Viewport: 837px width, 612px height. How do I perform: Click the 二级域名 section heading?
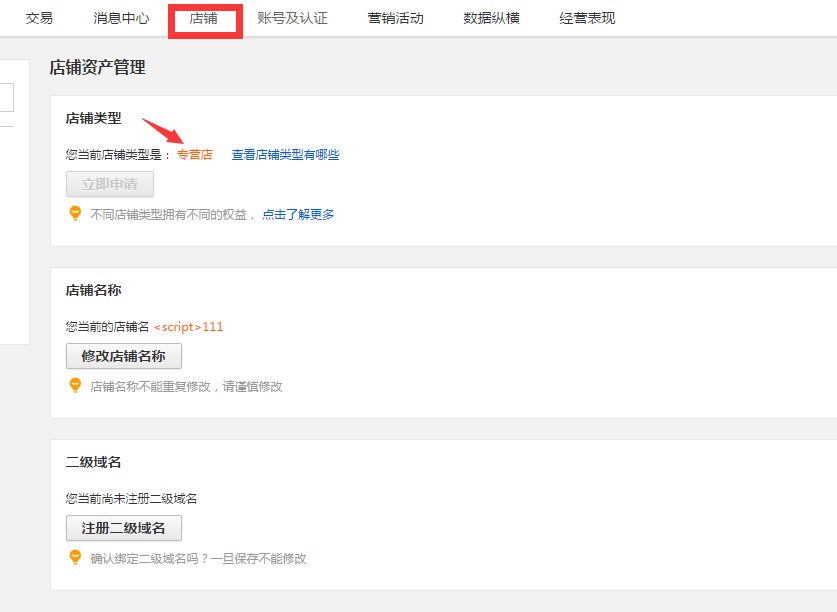tap(93, 462)
